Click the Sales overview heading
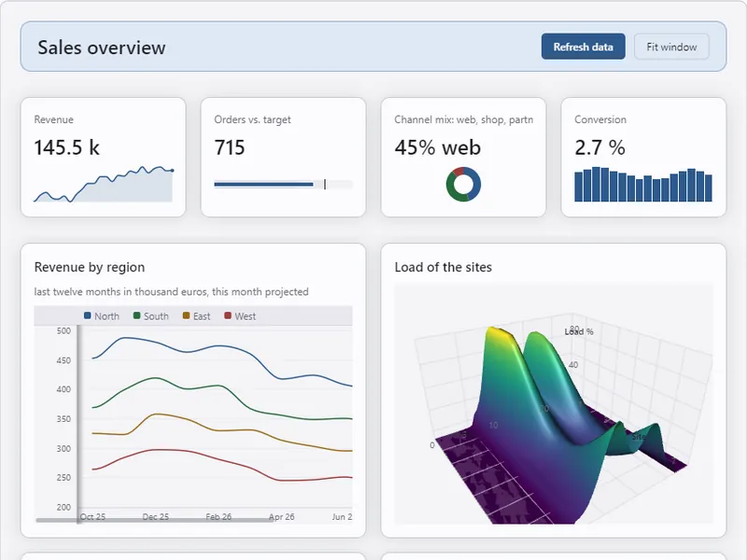This screenshot has width=747, height=560. pyautogui.click(x=102, y=48)
